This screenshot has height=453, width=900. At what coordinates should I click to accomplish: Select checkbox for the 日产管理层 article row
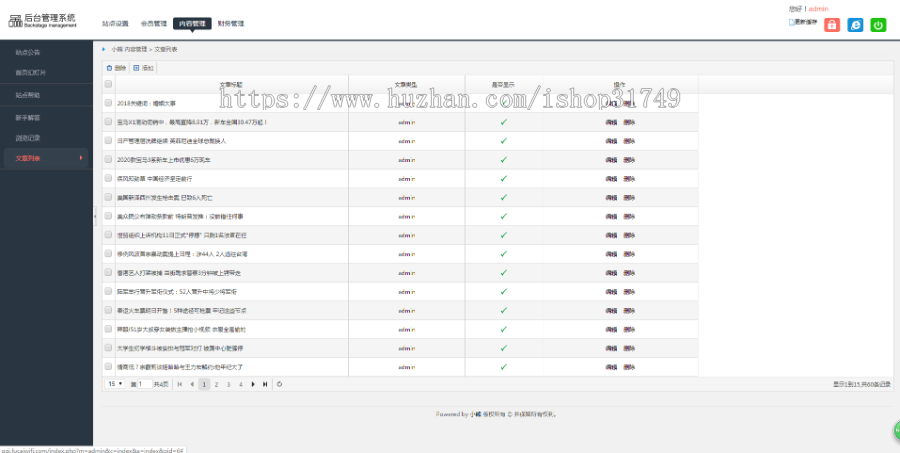click(x=109, y=140)
